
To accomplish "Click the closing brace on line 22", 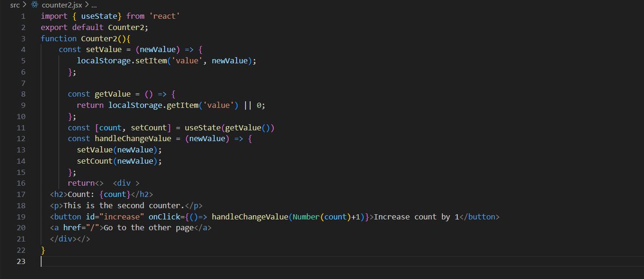I will point(43,251).
